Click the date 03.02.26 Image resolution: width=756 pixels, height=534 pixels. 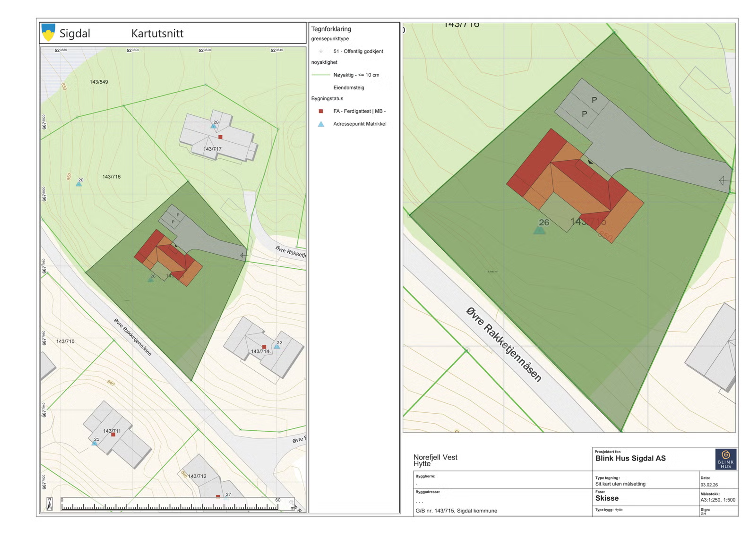pos(709,485)
